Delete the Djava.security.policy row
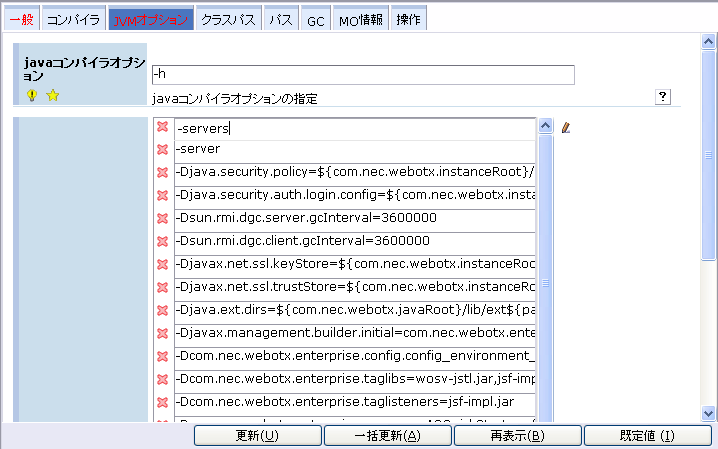 162,173
